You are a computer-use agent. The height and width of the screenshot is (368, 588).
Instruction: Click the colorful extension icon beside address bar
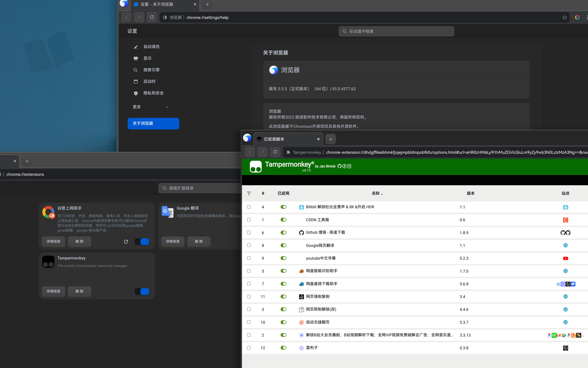(x=577, y=17)
